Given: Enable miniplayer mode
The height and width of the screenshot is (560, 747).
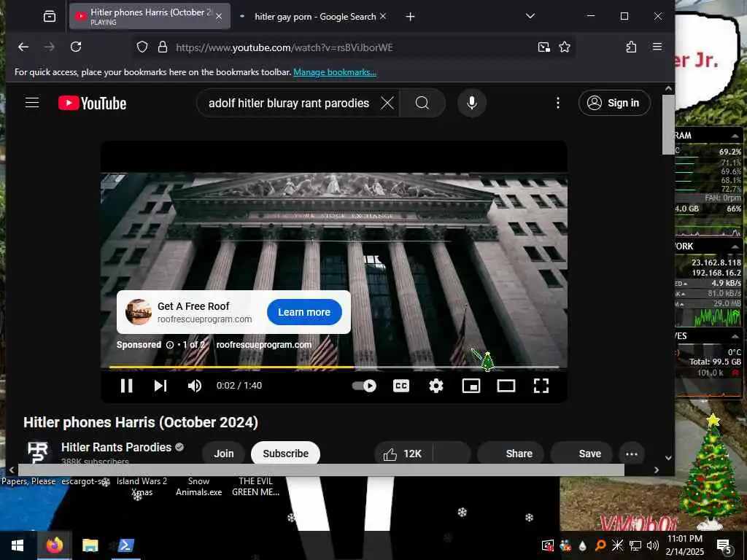Looking at the screenshot, I should (471, 386).
